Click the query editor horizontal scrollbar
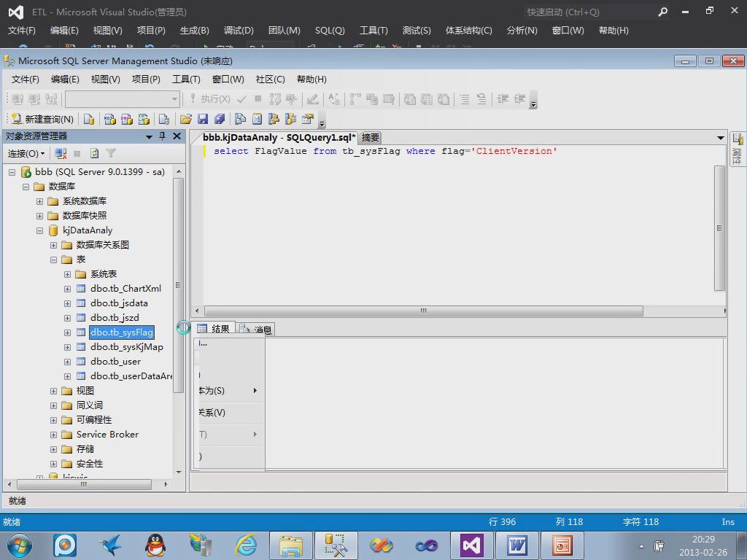747x560 pixels. coord(424,311)
